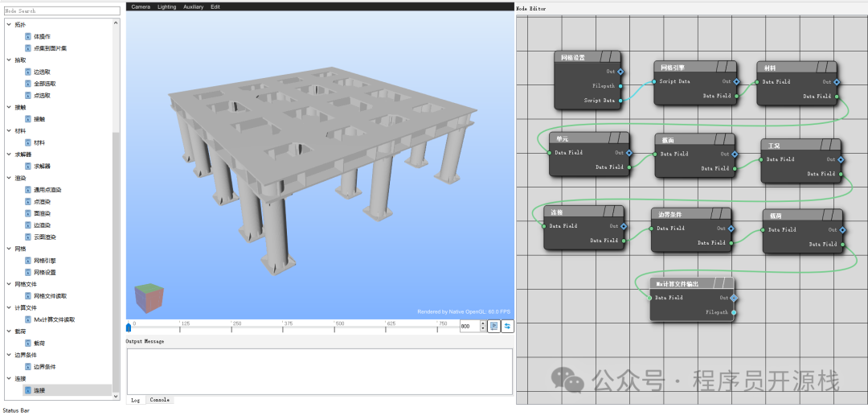Screen dimensions: 868x416
Task: Click the Filepath port on Mx计算文件输出 node
Action: 732,312
